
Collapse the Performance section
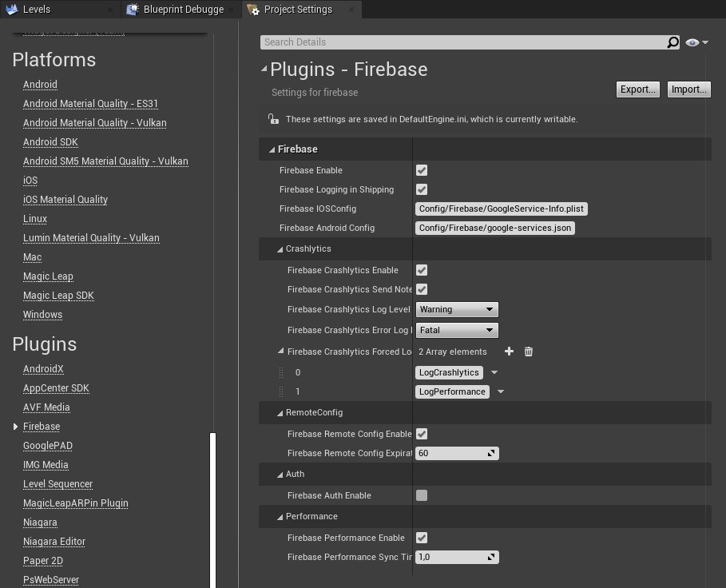pyautogui.click(x=280, y=517)
